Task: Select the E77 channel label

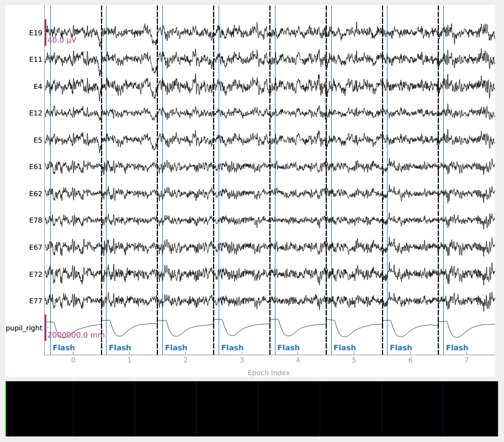Action: pos(35,301)
